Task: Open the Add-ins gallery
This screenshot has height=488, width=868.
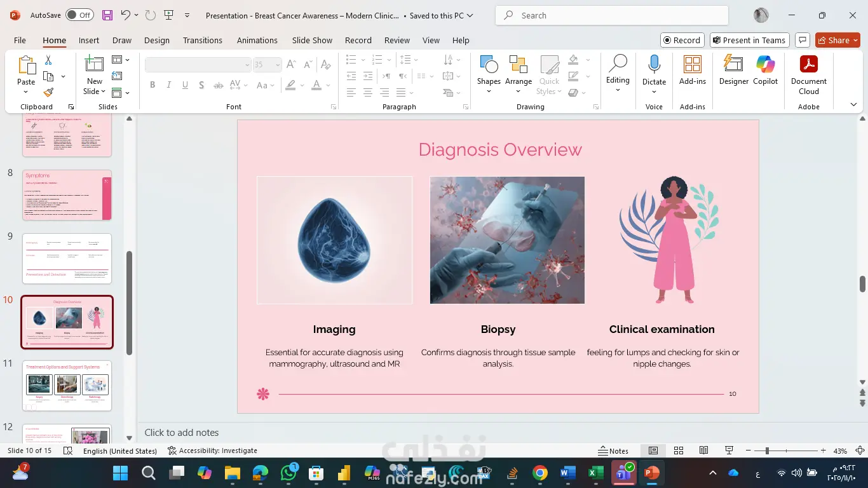Action: 693,70
